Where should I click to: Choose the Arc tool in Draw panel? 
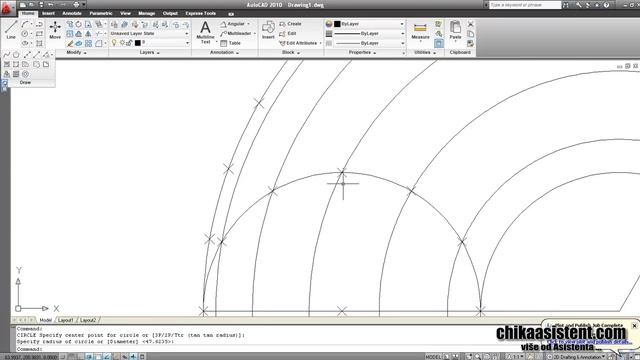25,24
